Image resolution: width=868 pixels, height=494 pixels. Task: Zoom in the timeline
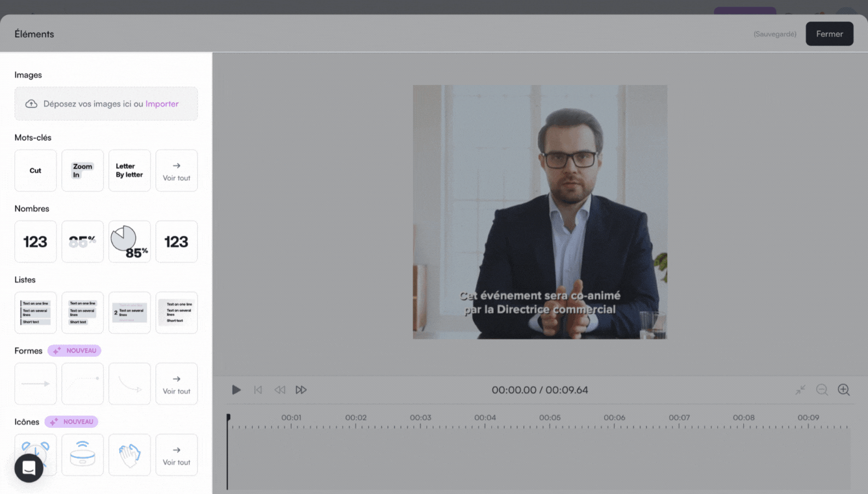click(x=844, y=390)
